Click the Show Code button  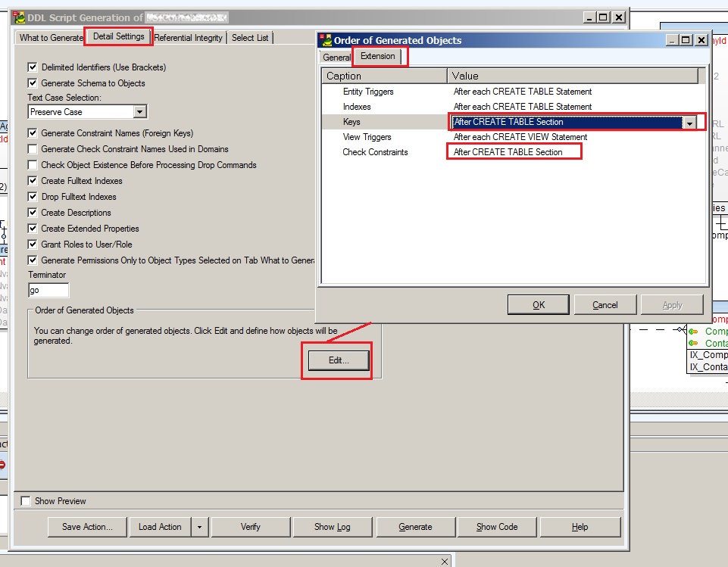coord(497,527)
